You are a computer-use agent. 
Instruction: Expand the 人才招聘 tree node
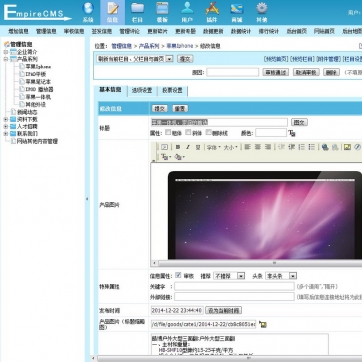click(6, 126)
